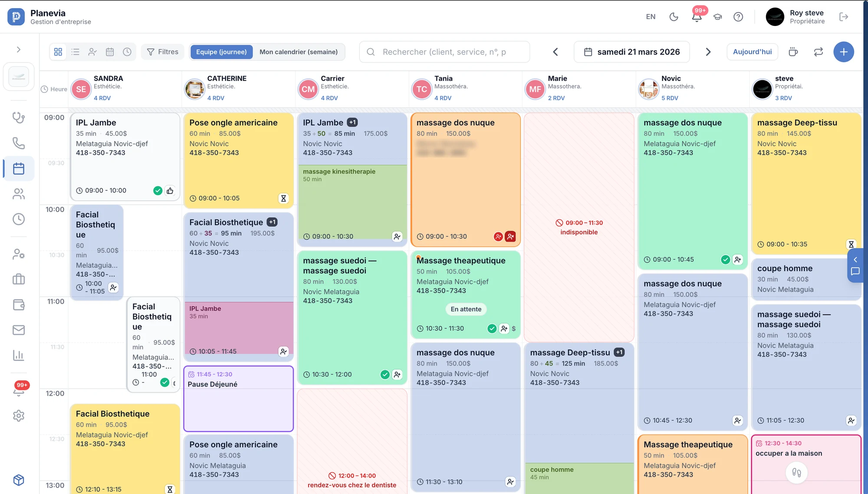The image size is (868, 494).
Task: Open statistics bar chart icon in sidebar
Action: coord(19,356)
